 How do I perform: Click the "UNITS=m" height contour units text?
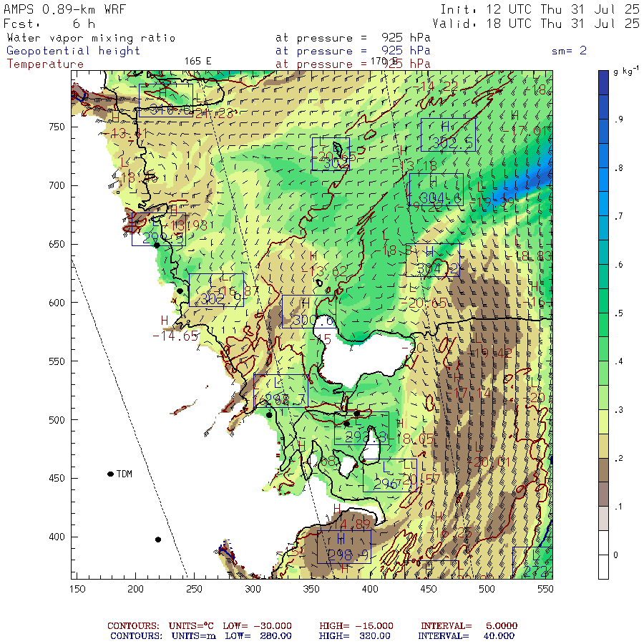point(194,636)
